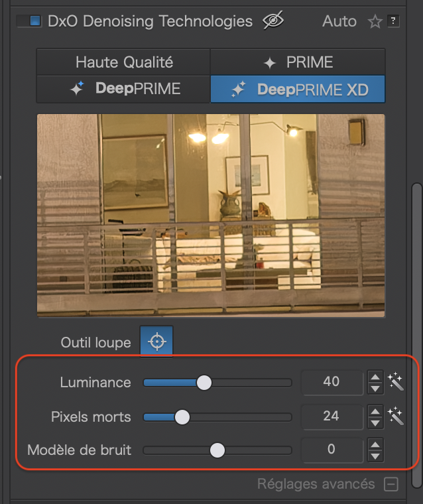
Task: Click the crossed-eye preview visibility icon
Action: [273, 21]
